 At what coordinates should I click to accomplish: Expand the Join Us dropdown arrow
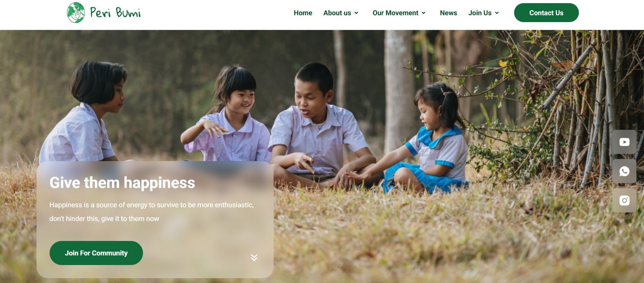click(497, 13)
